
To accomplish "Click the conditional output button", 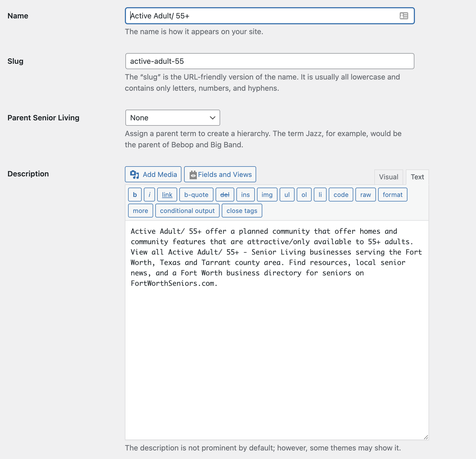I will tap(187, 211).
